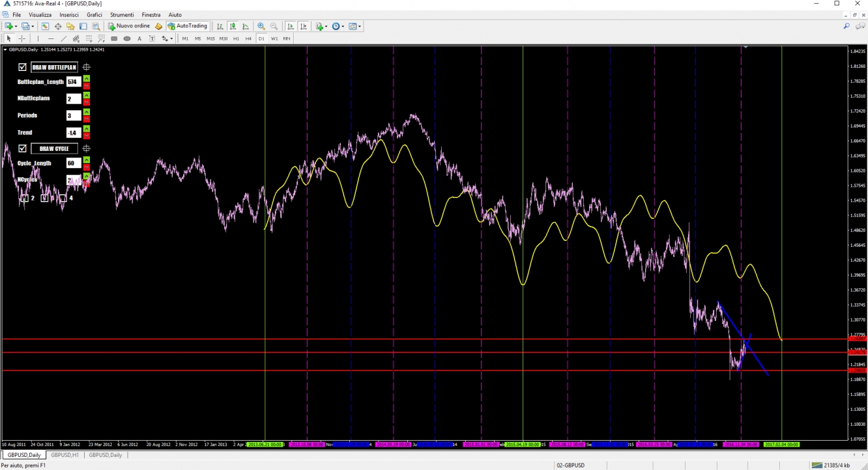The image size is (868, 470).
Task: Open the Strumenti menu
Action: (x=122, y=14)
